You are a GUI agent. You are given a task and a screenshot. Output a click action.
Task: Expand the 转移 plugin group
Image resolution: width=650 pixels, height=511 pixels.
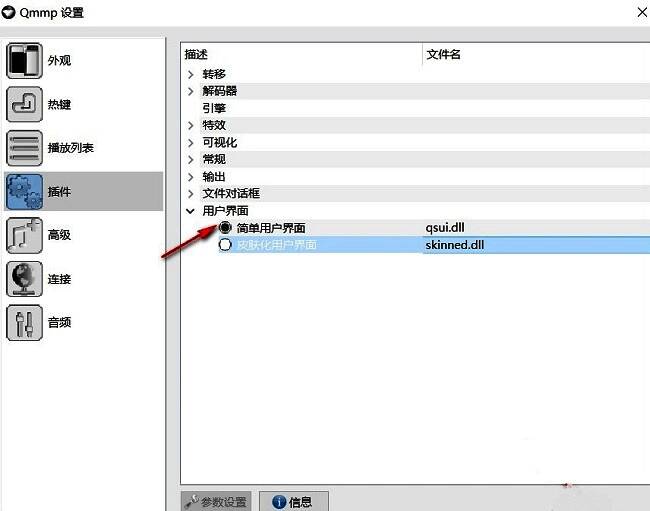point(191,74)
